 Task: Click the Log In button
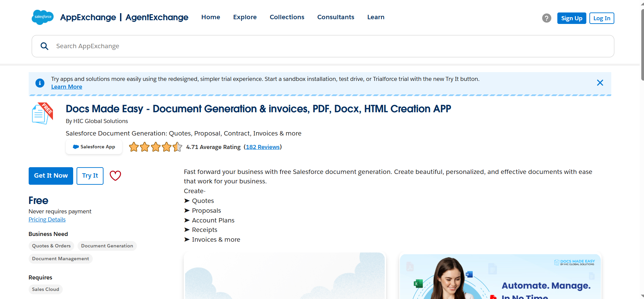(602, 18)
